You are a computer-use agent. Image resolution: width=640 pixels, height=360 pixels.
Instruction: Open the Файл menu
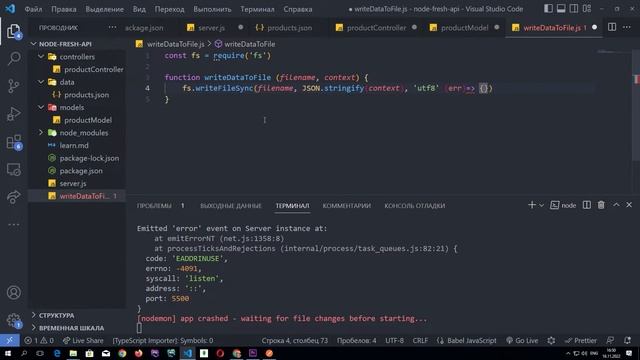click(x=33, y=9)
